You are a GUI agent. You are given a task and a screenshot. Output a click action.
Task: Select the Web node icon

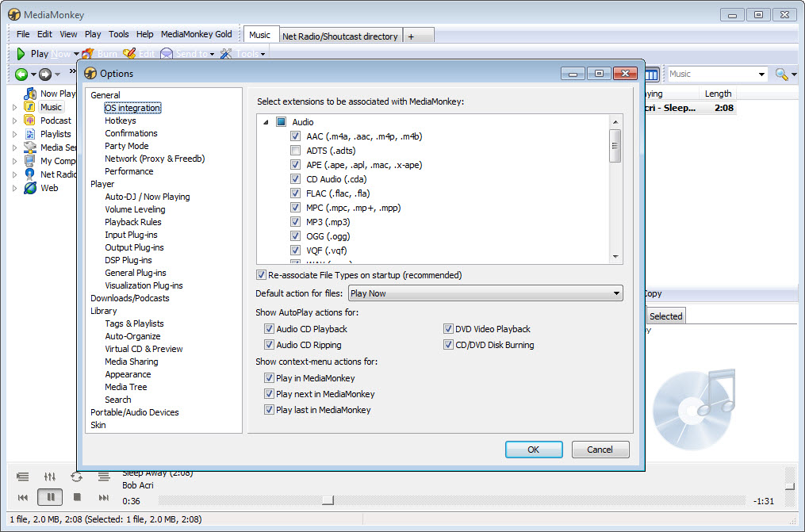pos(30,188)
